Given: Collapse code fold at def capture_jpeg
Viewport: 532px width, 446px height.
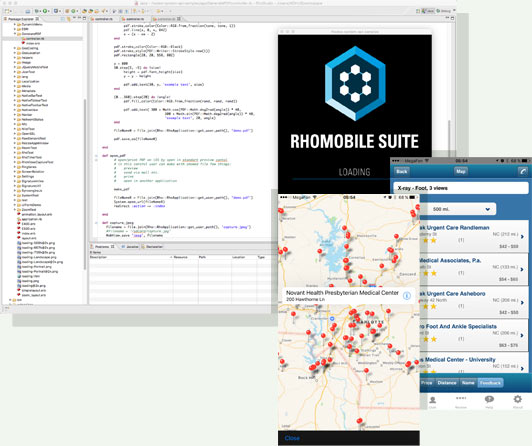Looking at the screenshot, I should pos(96,223).
